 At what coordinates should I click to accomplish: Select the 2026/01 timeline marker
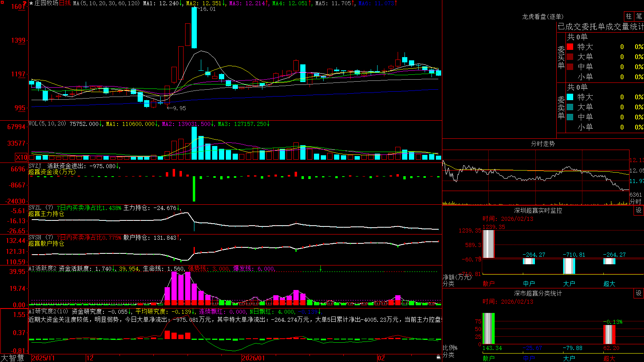point(253,358)
